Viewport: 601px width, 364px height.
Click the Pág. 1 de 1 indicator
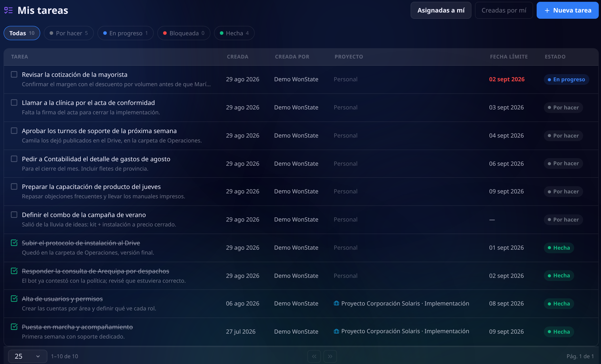(580, 356)
